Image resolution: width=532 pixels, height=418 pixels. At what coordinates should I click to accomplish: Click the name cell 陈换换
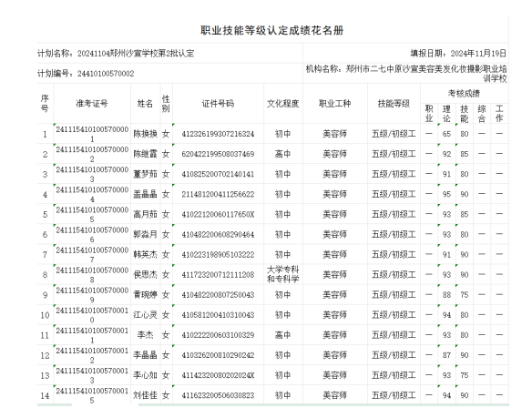[145, 134]
